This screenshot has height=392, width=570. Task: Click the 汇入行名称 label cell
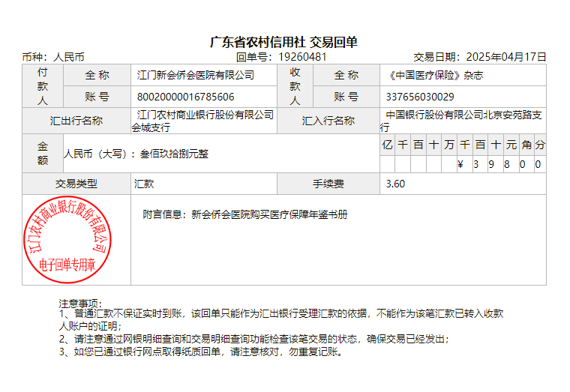(328, 121)
